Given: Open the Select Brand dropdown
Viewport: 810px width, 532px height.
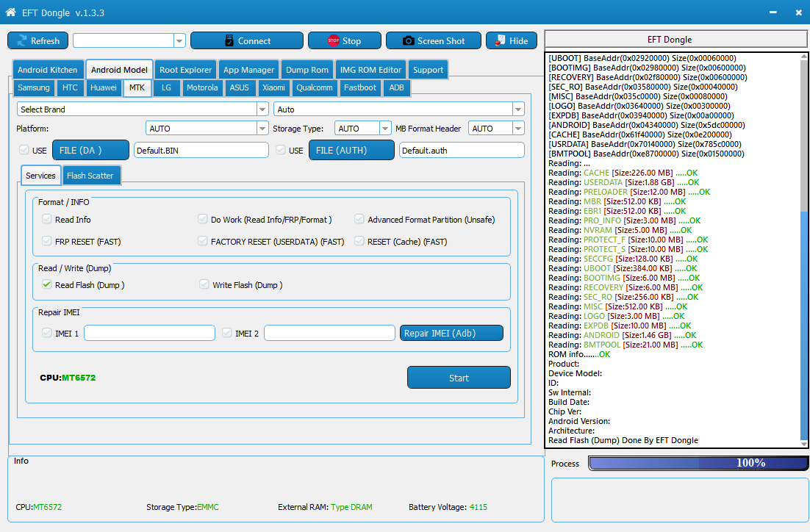Looking at the screenshot, I should click(262, 109).
